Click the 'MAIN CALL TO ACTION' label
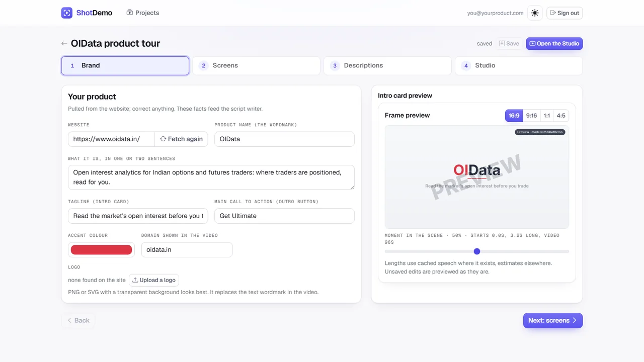Image resolution: width=644 pixels, height=362 pixels. [267, 202]
